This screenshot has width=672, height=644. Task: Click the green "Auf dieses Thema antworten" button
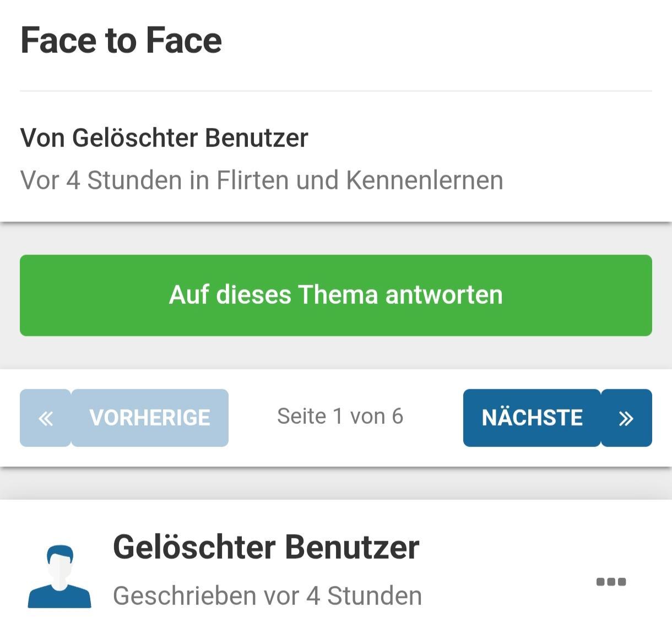tap(335, 295)
